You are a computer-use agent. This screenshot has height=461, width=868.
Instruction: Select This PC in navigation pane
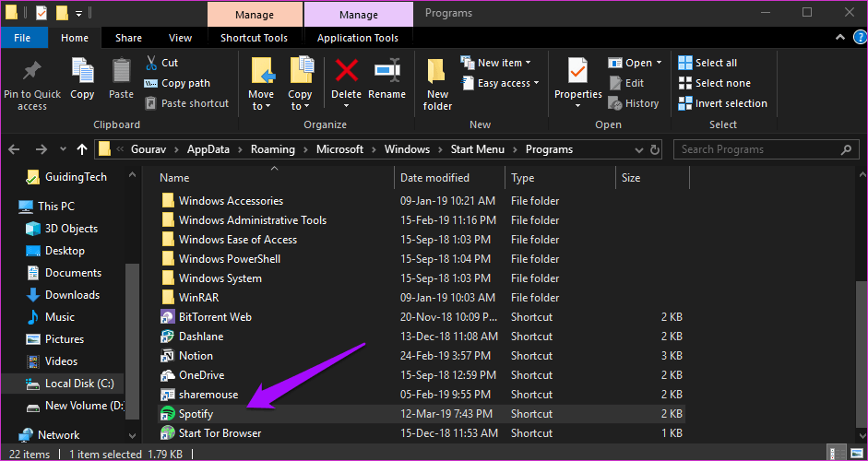(46, 207)
